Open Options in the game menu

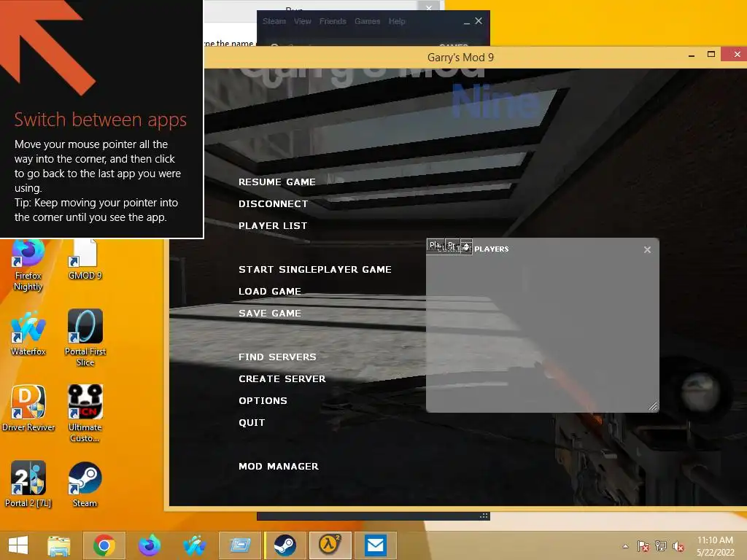[263, 401]
